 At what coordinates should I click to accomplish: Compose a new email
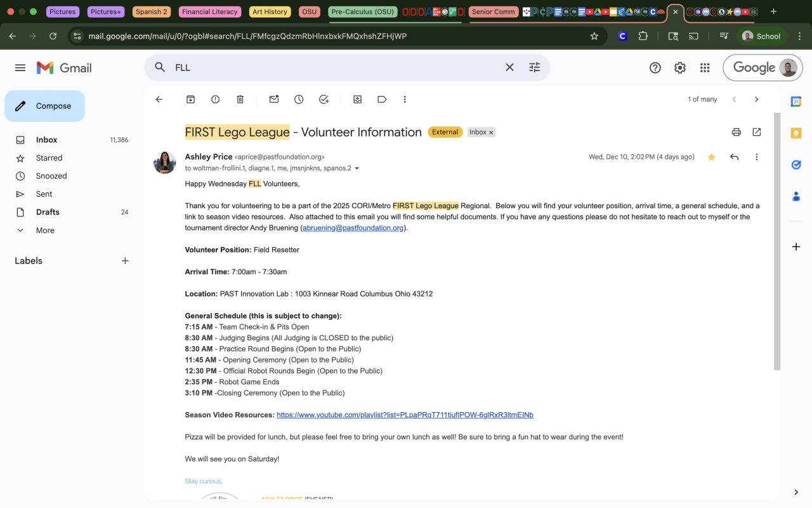[x=44, y=106]
